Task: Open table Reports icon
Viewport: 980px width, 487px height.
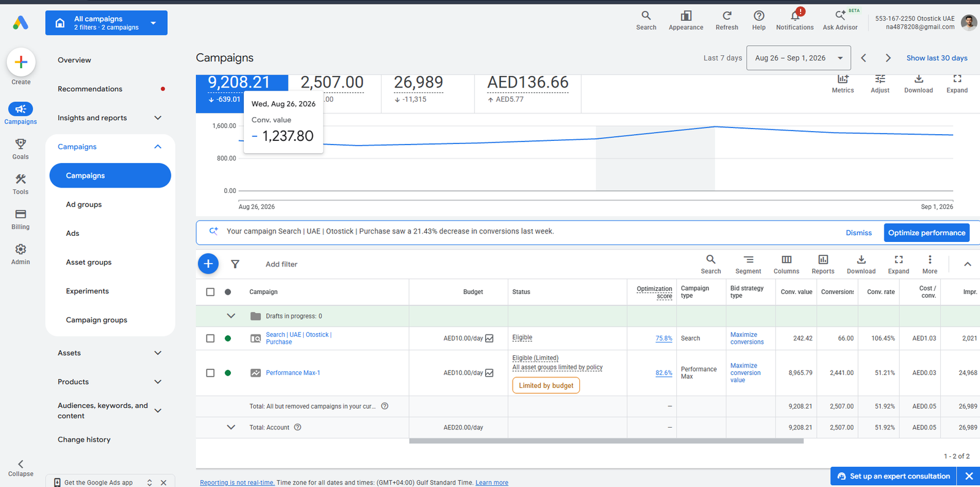Action: (823, 265)
